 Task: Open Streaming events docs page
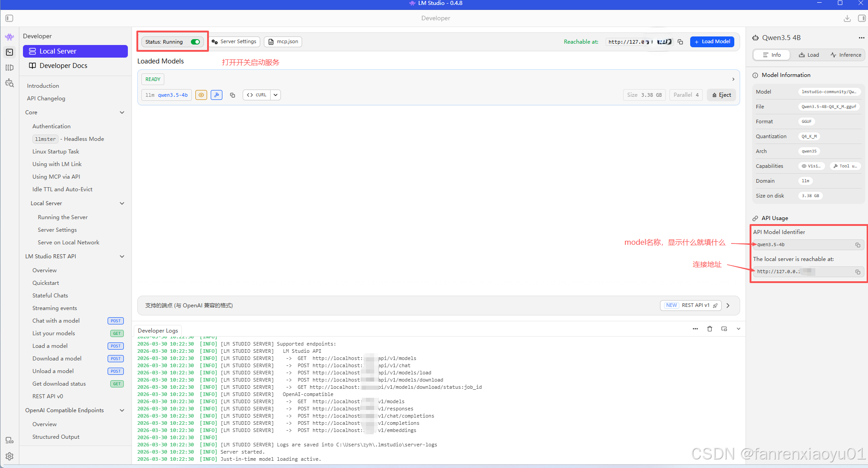coord(54,308)
